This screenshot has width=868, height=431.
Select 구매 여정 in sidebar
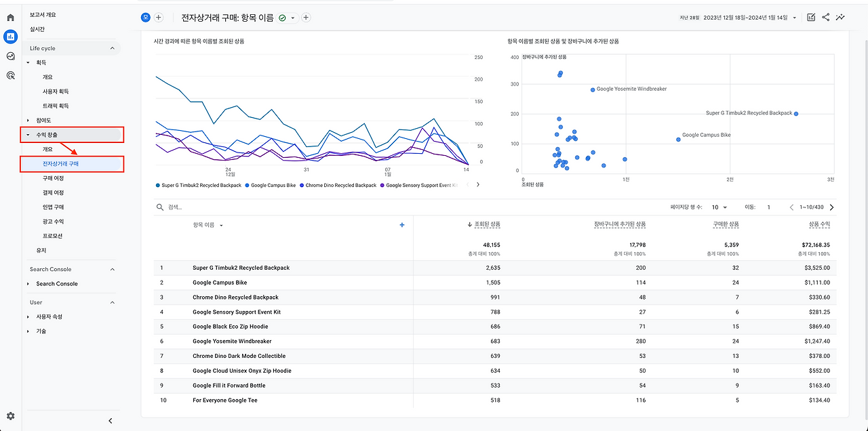click(54, 178)
